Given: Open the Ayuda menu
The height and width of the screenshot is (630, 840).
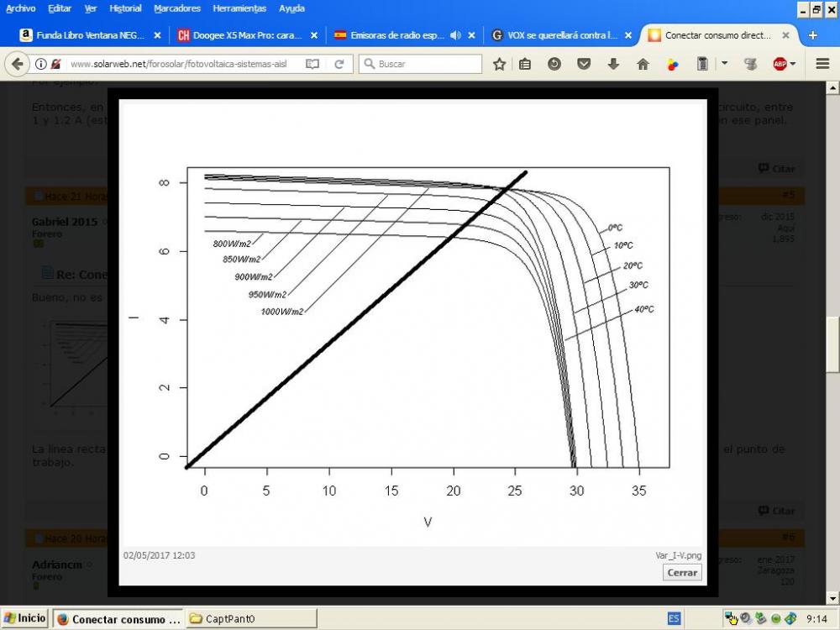Looking at the screenshot, I should [x=291, y=8].
